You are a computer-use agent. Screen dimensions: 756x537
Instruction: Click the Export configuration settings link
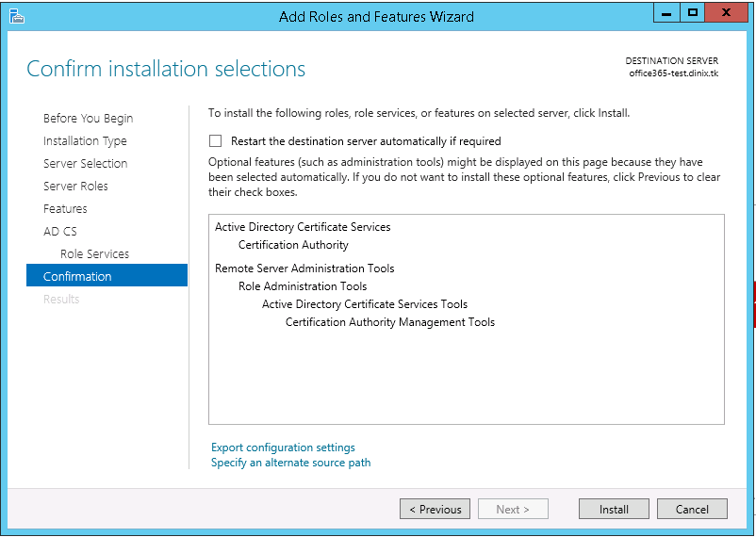click(283, 447)
